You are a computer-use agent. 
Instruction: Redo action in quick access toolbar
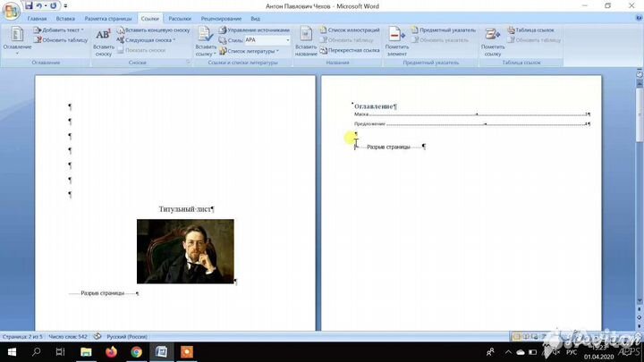pos(53,5)
